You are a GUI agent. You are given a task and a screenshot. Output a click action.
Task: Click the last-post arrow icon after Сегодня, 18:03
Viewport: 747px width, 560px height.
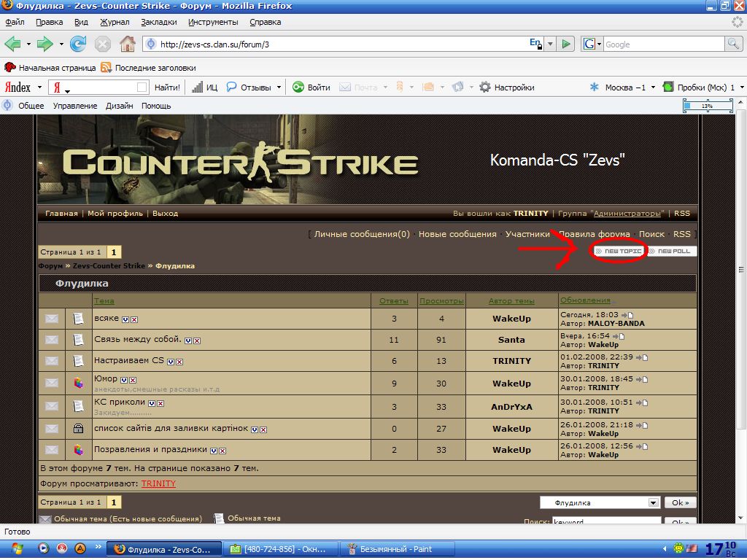627,315
